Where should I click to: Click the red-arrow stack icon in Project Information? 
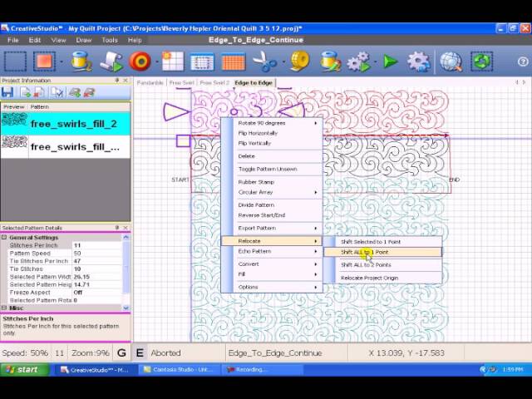click(x=89, y=92)
